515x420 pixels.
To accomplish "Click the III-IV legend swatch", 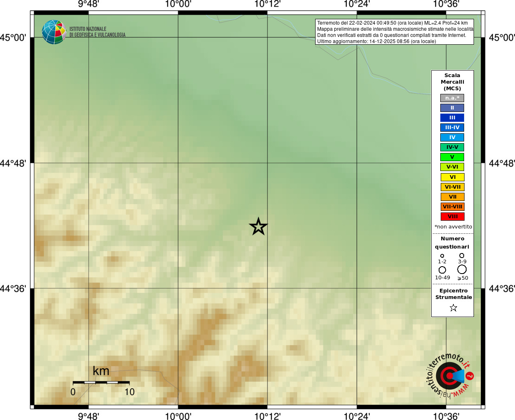I will 452,128.
